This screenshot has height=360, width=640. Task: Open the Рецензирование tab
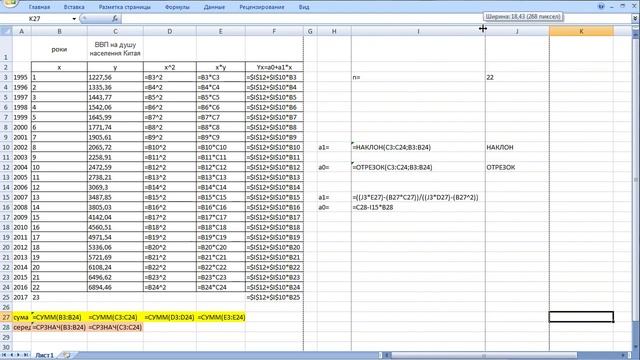pos(262,7)
